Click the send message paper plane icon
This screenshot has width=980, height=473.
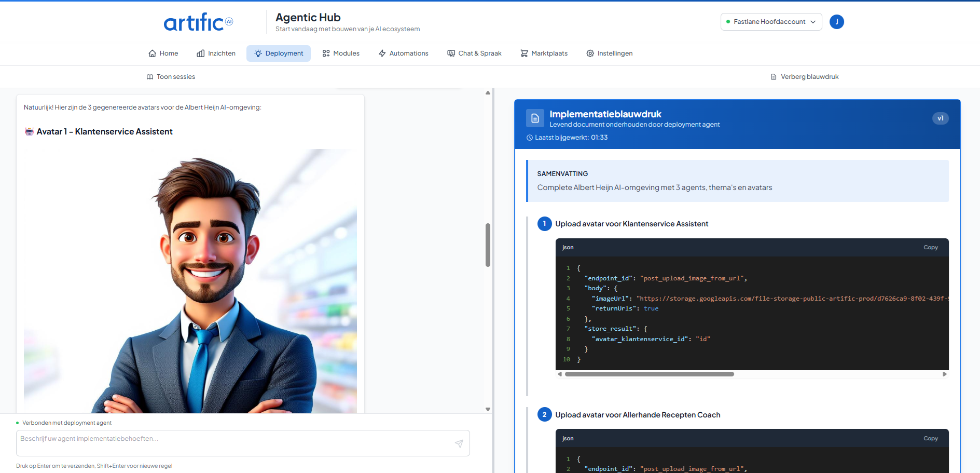coord(459,443)
